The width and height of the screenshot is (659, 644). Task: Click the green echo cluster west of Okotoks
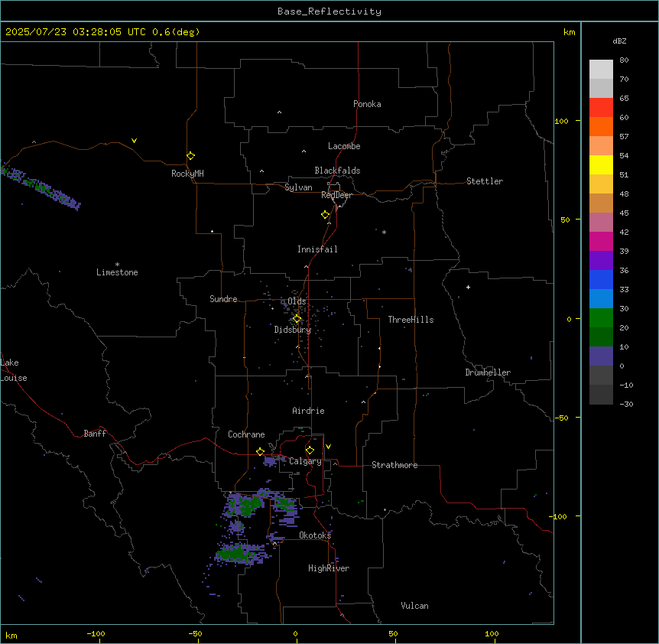[237, 553]
